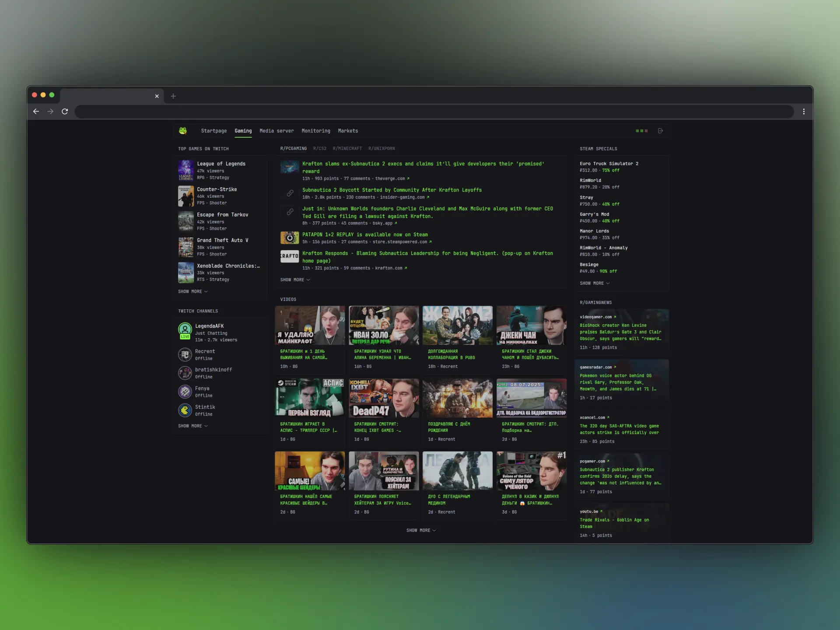The height and width of the screenshot is (630, 840).
Task: Click Counter-Strike game cover
Action: [x=185, y=196]
